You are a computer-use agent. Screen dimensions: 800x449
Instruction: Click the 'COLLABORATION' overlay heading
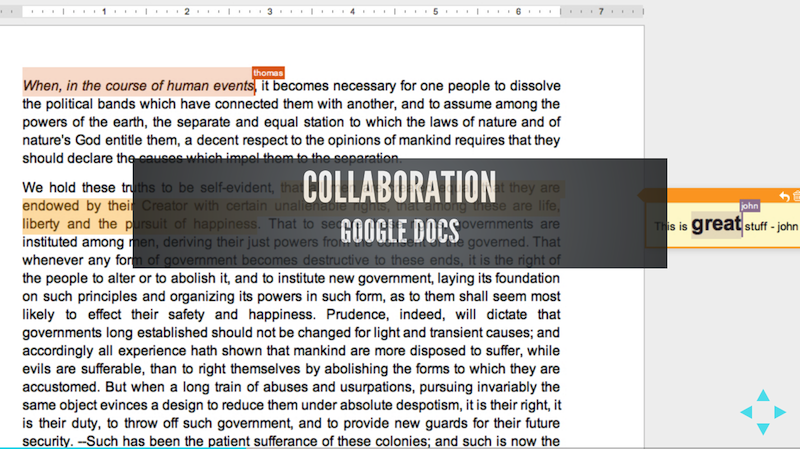point(399,187)
